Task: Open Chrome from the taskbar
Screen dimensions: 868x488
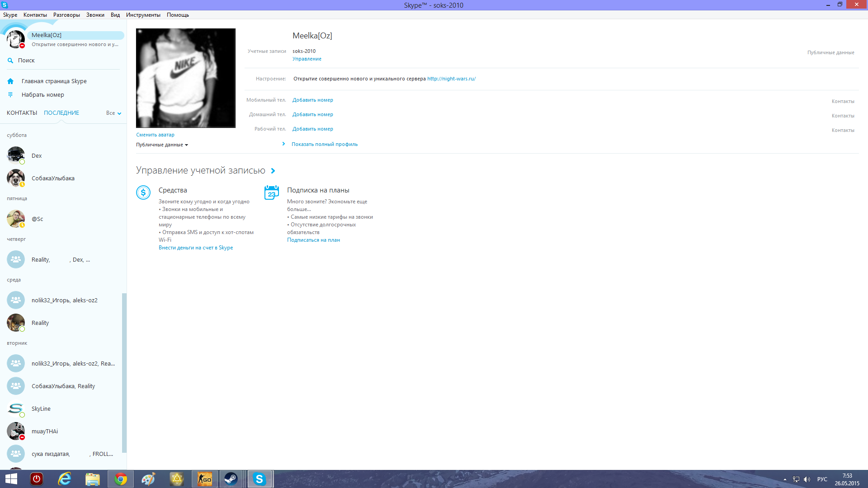Action: pyautogui.click(x=121, y=479)
